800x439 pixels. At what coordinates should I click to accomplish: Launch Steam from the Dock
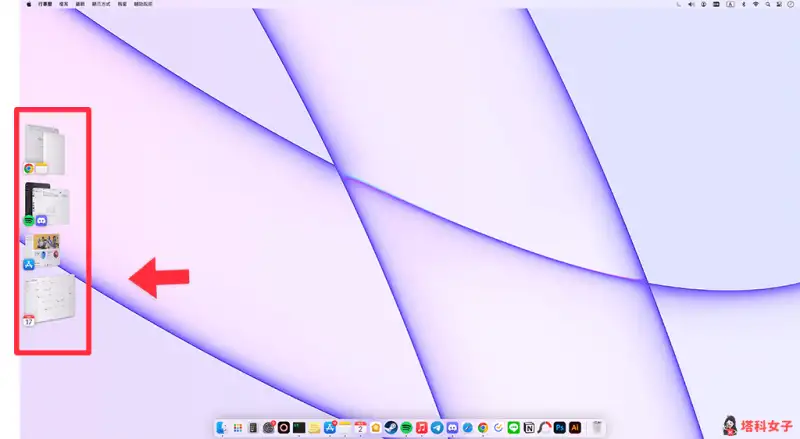tap(391, 427)
